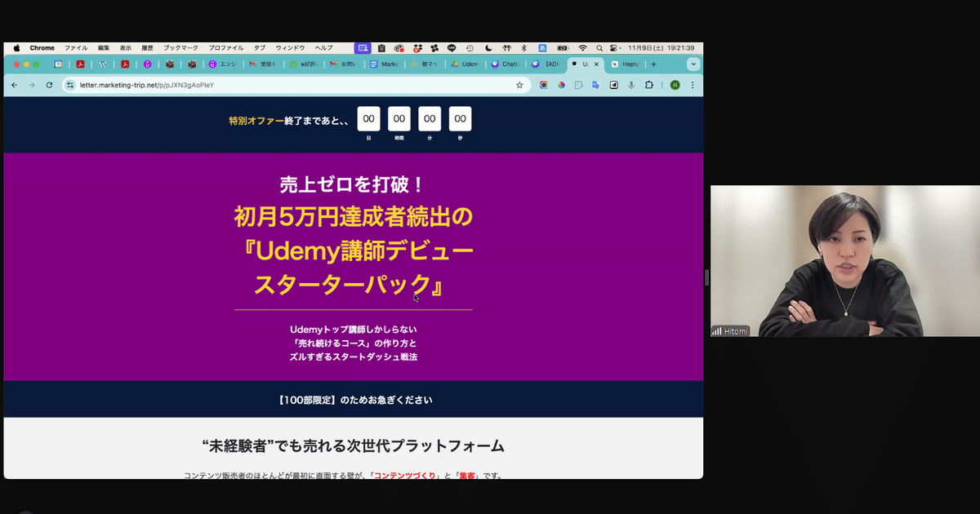Click the colorful pinwheel extension icon

click(x=561, y=85)
